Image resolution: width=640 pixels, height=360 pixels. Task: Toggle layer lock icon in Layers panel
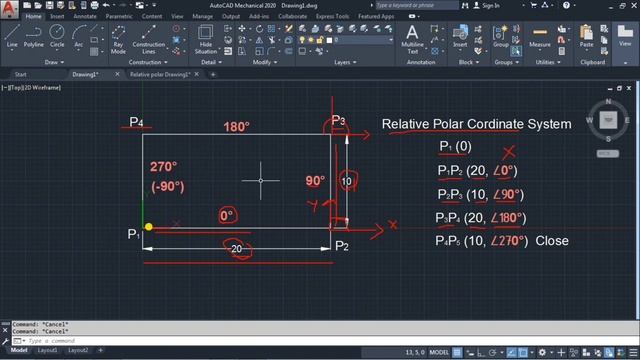coord(320,40)
